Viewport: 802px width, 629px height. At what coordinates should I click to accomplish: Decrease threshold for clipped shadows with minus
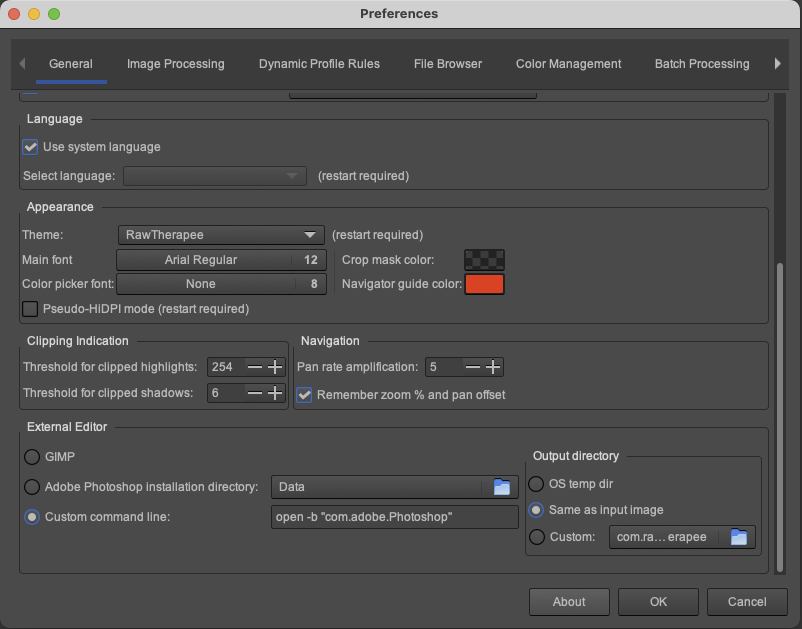coord(255,393)
